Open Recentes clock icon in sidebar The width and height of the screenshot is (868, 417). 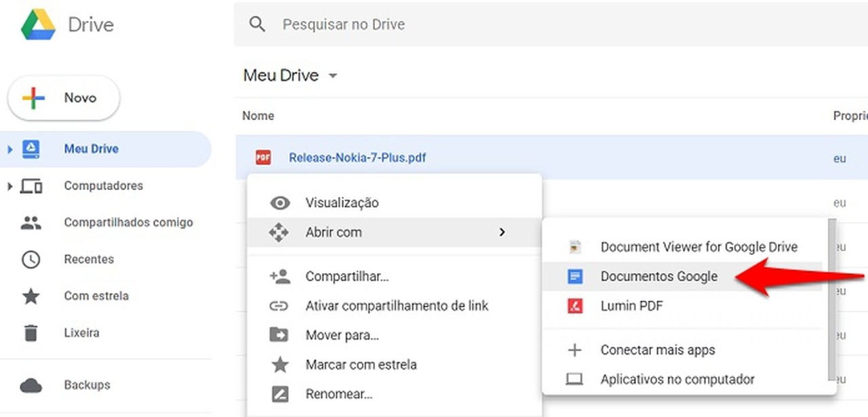pyautogui.click(x=31, y=259)
